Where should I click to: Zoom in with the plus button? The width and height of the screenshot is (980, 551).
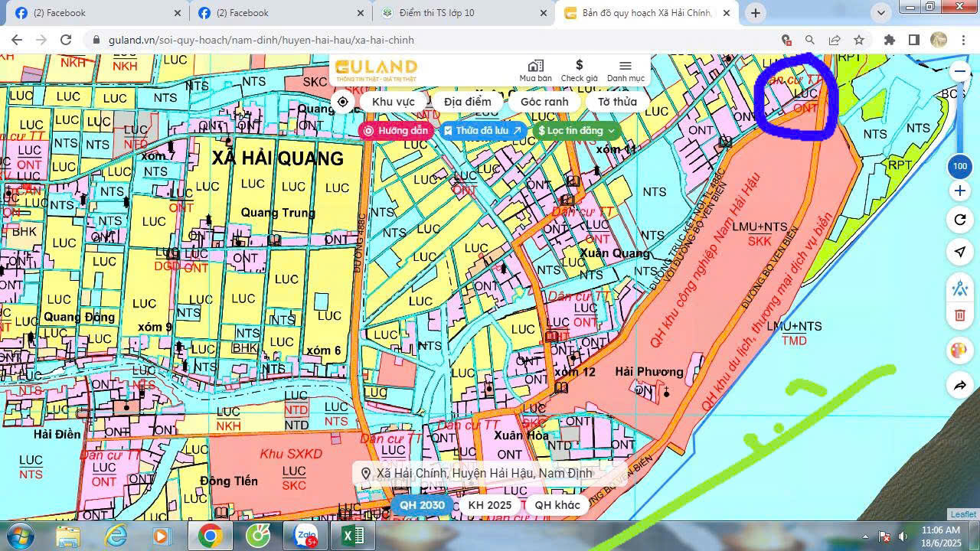[959, 191]
